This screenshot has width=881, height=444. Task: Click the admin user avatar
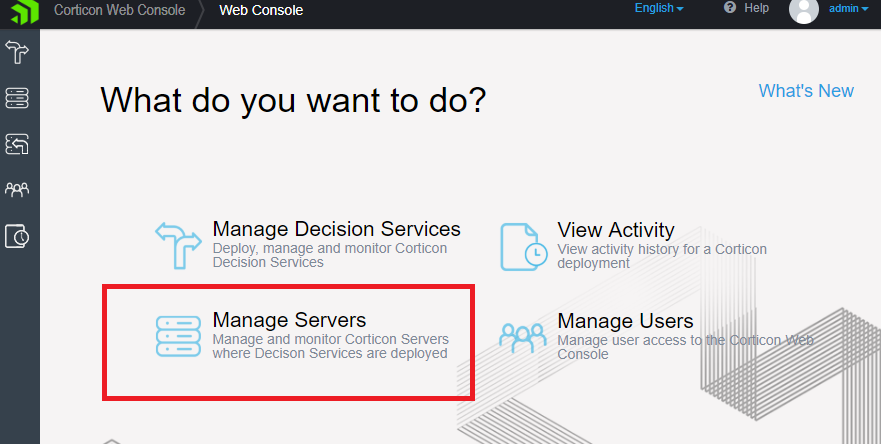click(x=803, y=10)
